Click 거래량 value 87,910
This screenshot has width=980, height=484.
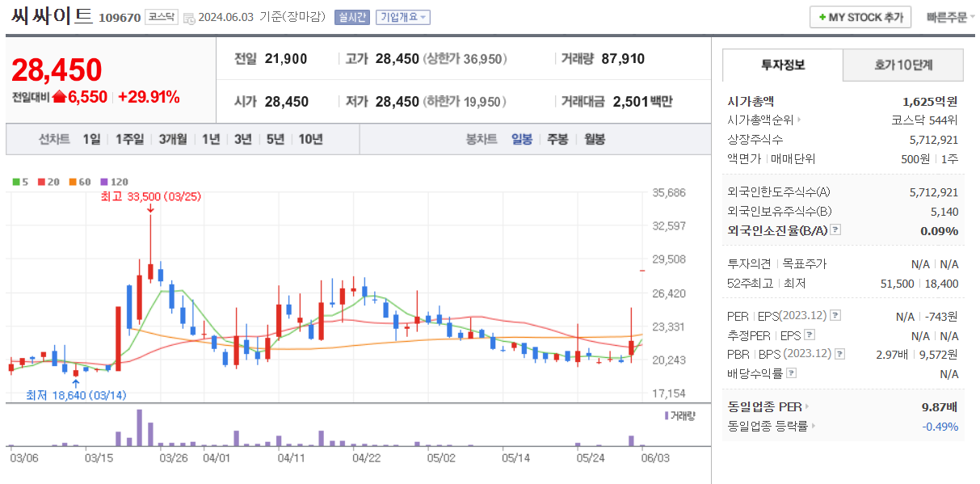point(623,58)
